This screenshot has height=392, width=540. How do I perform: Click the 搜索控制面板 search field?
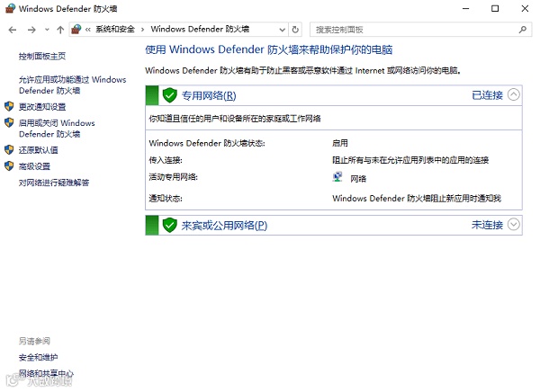pos(421,30)
